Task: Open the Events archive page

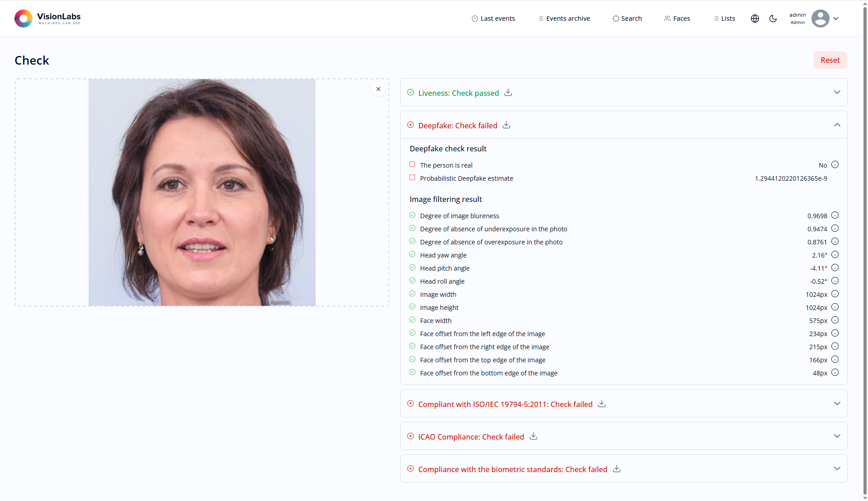Action: pyautogui.click(x=564, y=19)
